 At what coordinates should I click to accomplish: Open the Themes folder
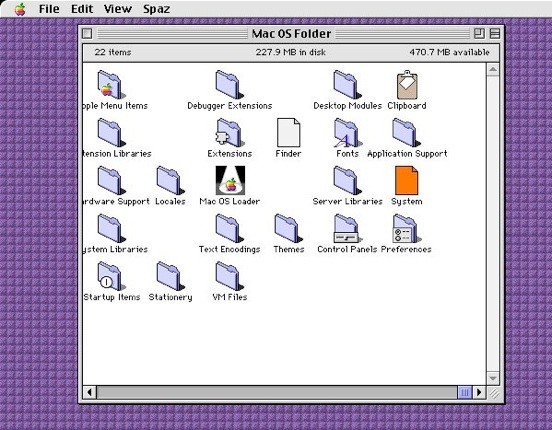(288, 228)
